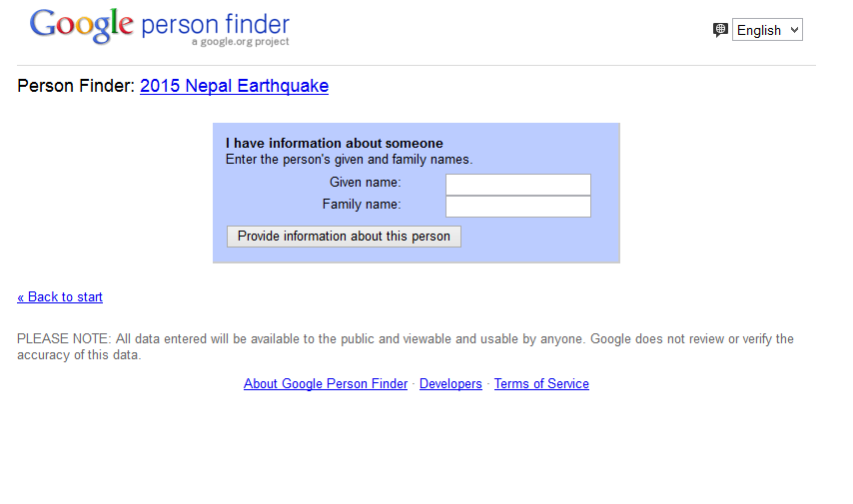Screen dimensions: 853x504
Task: Open About Google Person Finder link
Action: [x=326, y=384]
